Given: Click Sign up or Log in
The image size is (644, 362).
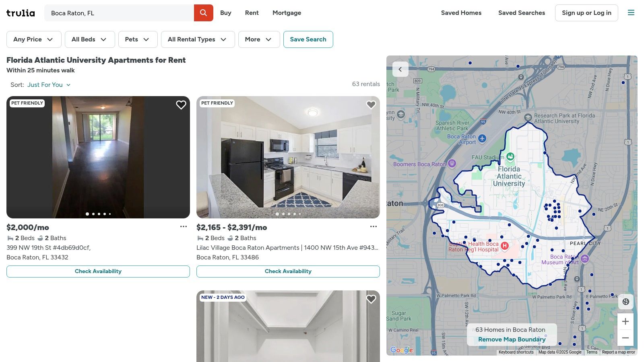Looking at the screenshot, I should tap(586, 13).
